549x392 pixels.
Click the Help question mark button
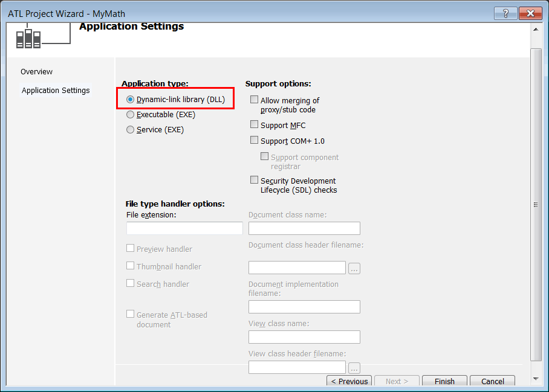pyautogui.click(x=505, y=13)
